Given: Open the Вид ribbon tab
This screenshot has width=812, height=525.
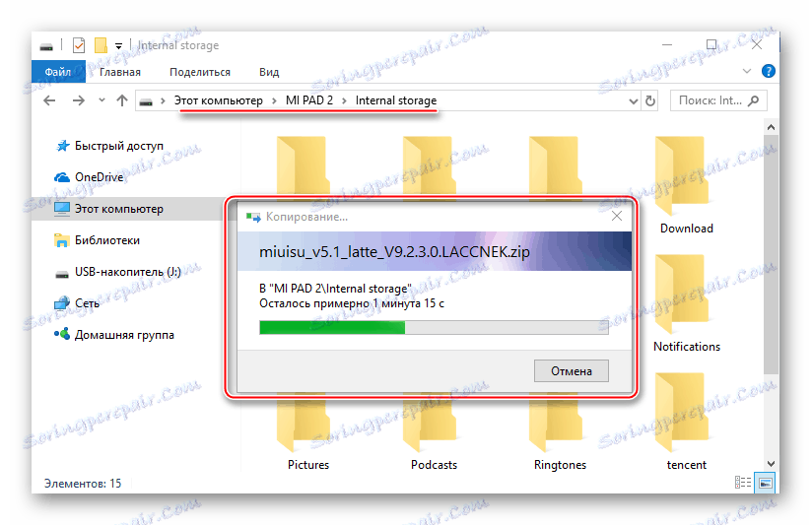Looking at the screenshot, I should coord(269,72).
